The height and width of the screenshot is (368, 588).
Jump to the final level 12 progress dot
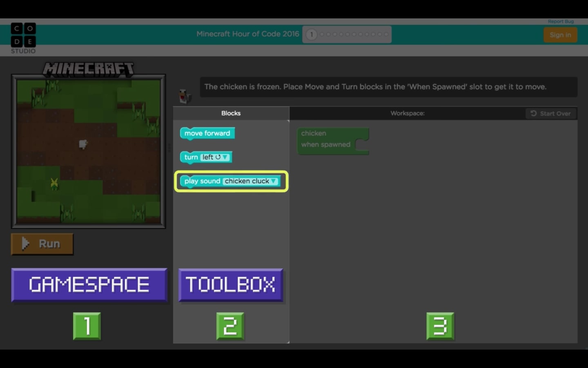pyautogui.click(x=386, y=34)
